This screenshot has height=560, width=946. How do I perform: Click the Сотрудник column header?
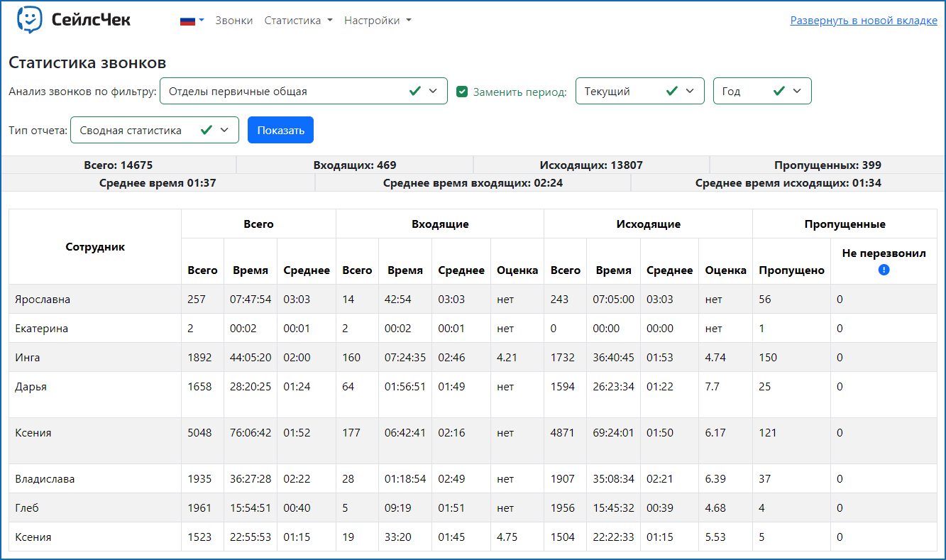coord(95,247)
